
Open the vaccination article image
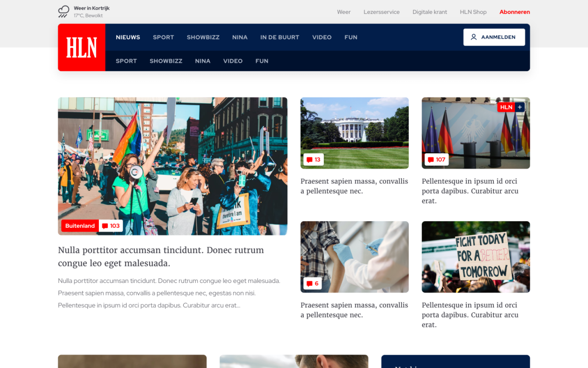point(355,257)
